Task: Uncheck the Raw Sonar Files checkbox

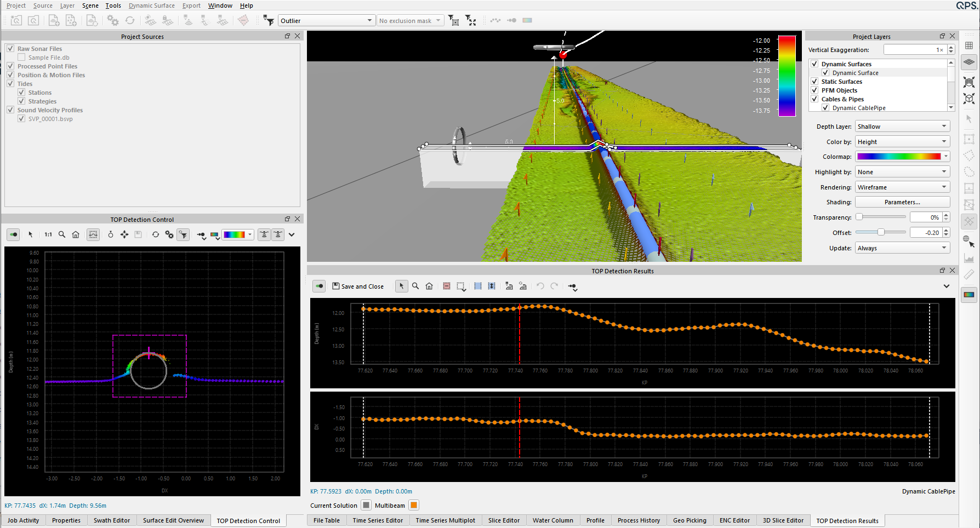Action: 10,49
